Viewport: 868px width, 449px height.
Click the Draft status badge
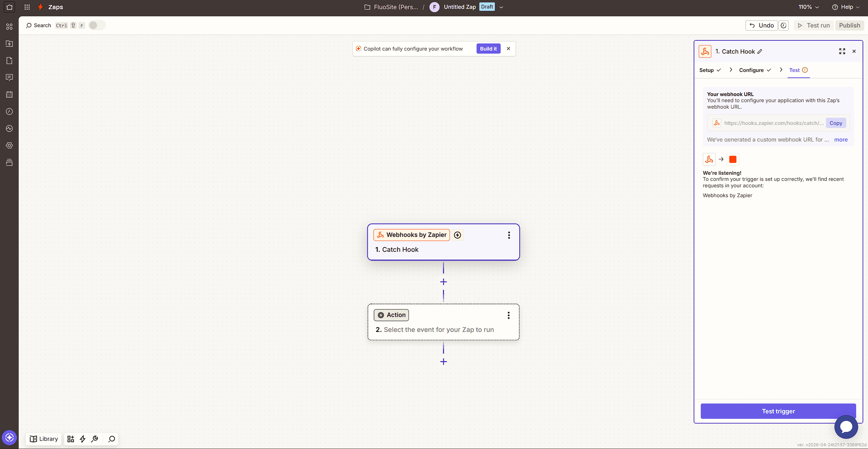click(x=487, y=7)
